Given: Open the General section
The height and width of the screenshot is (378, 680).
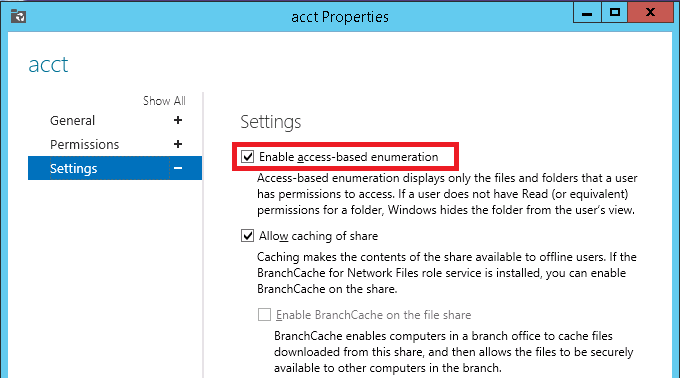Looking at the screenshot, I should 72,121.
